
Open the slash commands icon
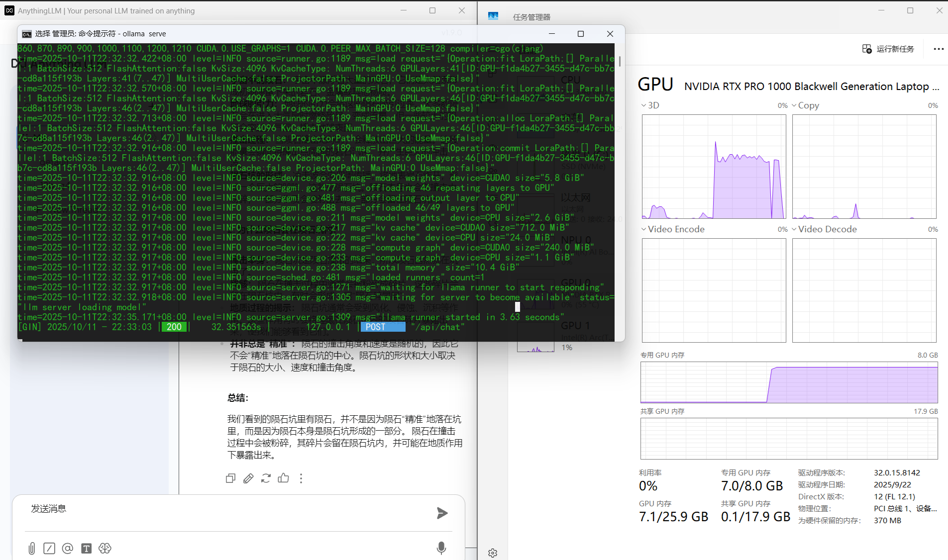coord(49,548)
